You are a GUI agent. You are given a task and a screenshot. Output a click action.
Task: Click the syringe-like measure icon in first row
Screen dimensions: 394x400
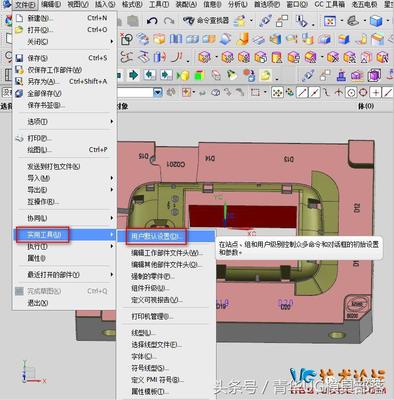click(x=266, y=21)
